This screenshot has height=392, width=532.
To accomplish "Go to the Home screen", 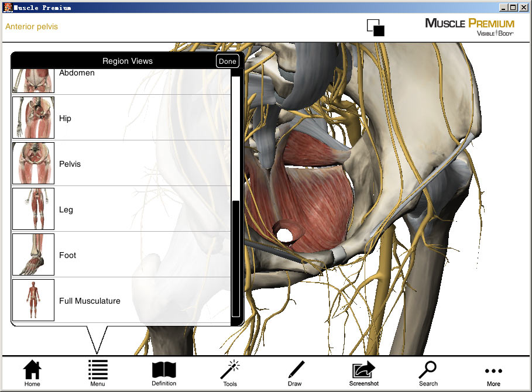I will coord(32,373).
